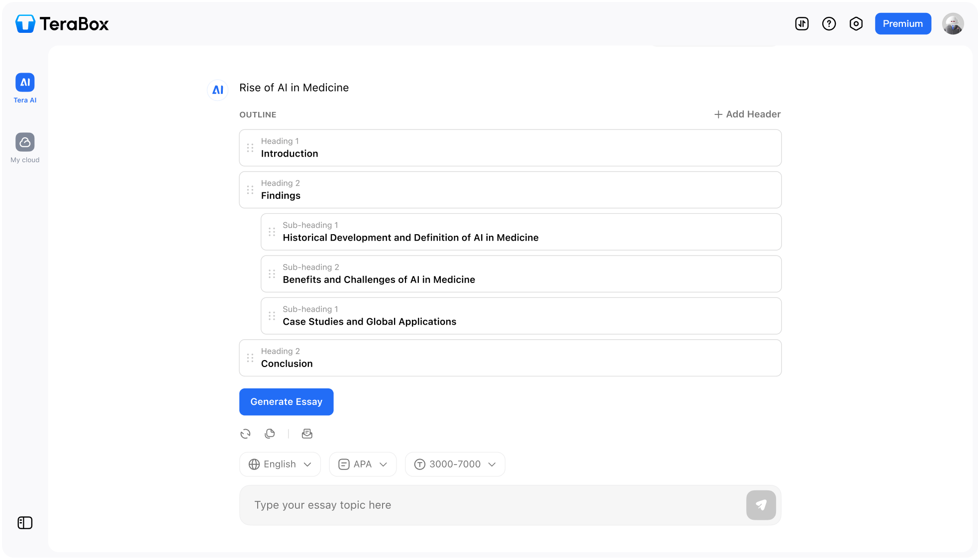The image size is (980, 560).
Task: Click the Generate Essay button
Action: coord(286,402)
